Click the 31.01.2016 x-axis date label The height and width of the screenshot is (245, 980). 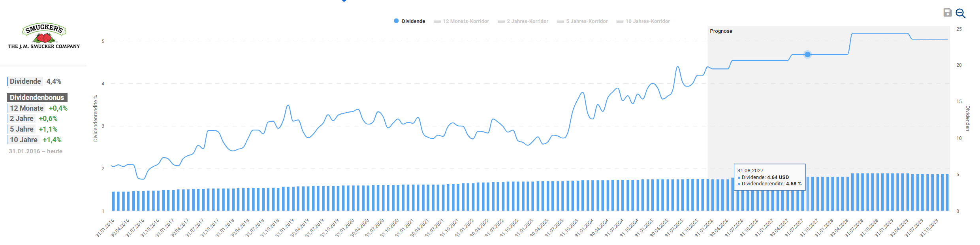[105, 228]
